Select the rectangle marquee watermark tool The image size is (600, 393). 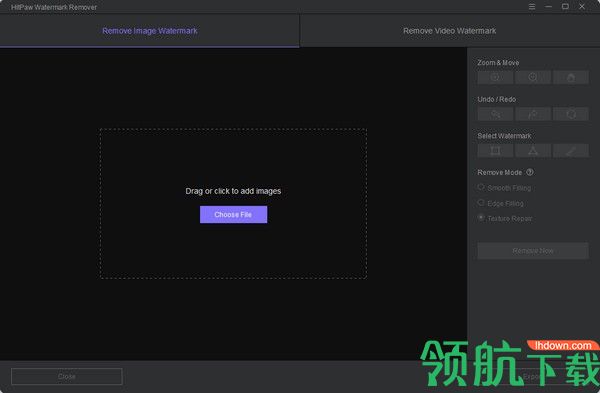[x=495, y=150]
